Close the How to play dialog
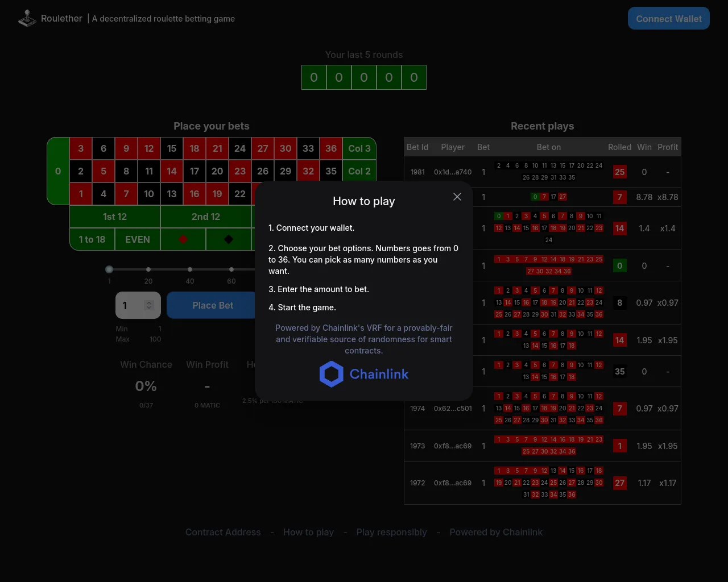The image size is (728, 582). (457, 197)
